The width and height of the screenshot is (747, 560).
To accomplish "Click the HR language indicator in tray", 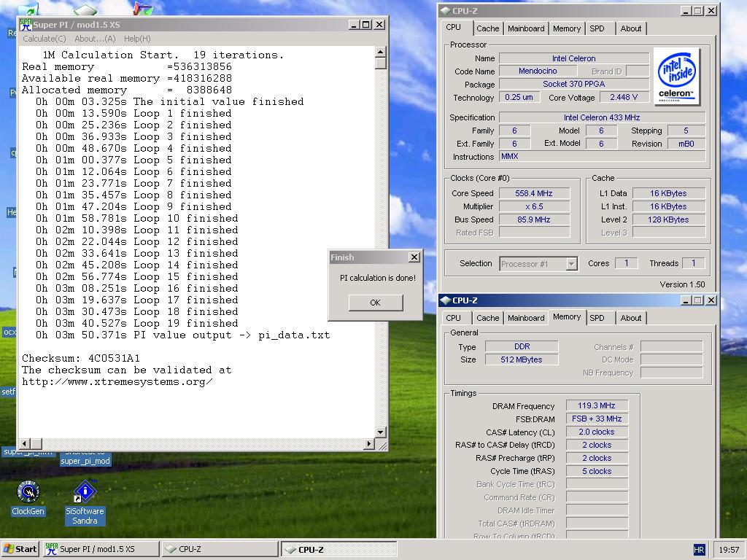I will (x=699, y=550).
